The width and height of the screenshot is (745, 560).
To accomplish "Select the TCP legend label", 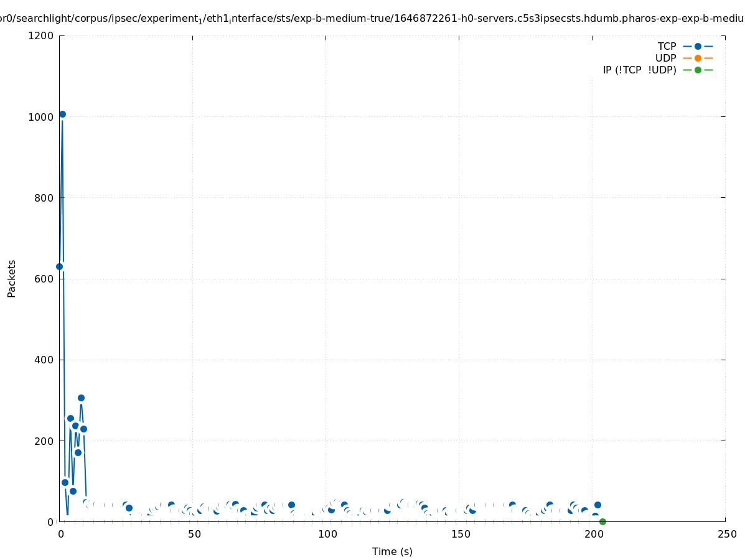I will tap(667, 46).
